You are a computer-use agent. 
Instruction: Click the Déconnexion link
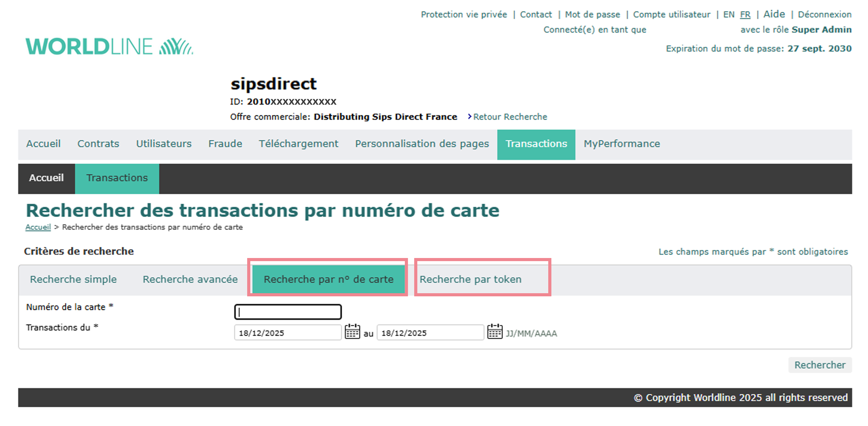[x=824, y=15]
